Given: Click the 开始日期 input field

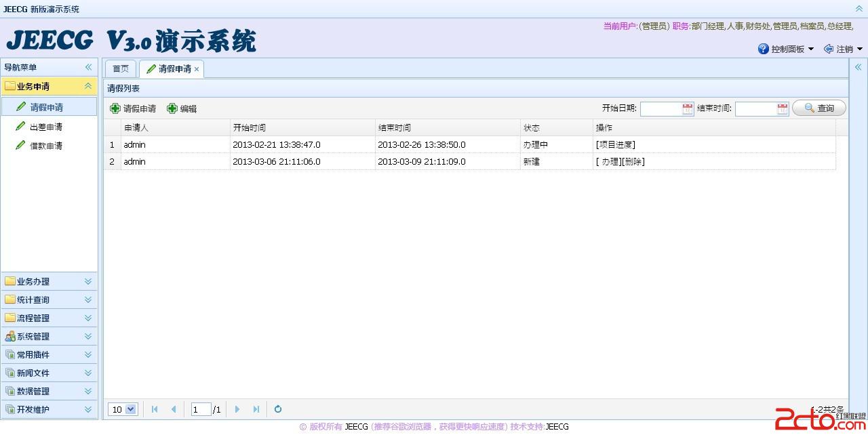Looking at the screenshot, I should [661, 108].
